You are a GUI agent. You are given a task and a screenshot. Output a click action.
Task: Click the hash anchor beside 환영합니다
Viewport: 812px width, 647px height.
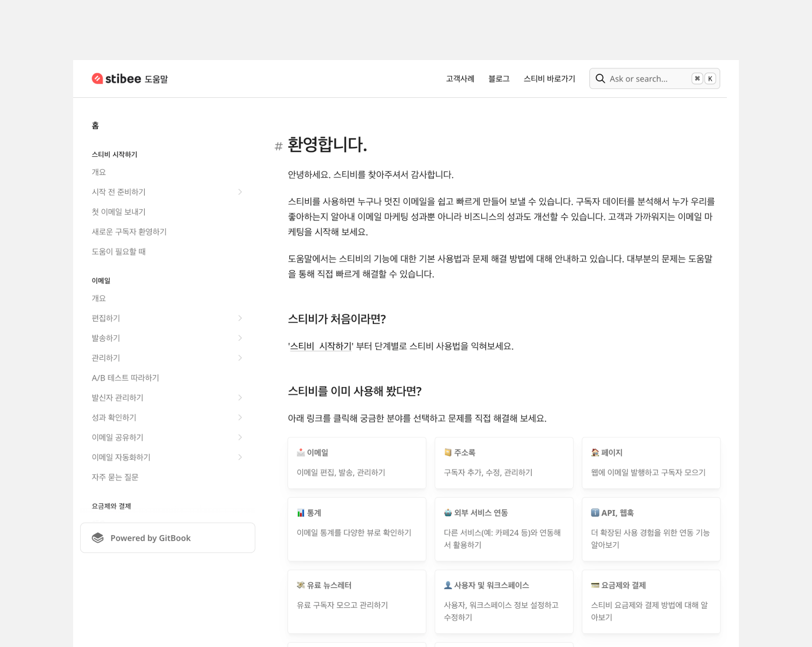[278, 146]
